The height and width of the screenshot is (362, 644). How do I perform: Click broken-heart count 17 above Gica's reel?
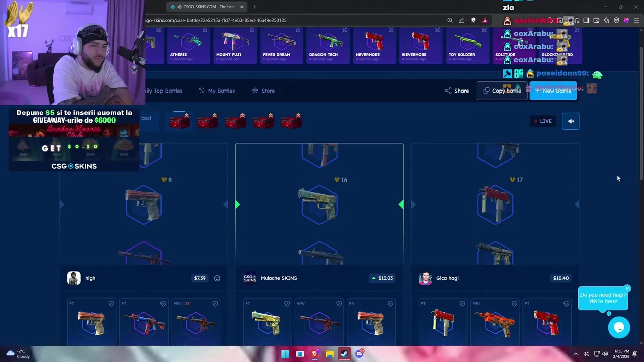pos(517,180)
